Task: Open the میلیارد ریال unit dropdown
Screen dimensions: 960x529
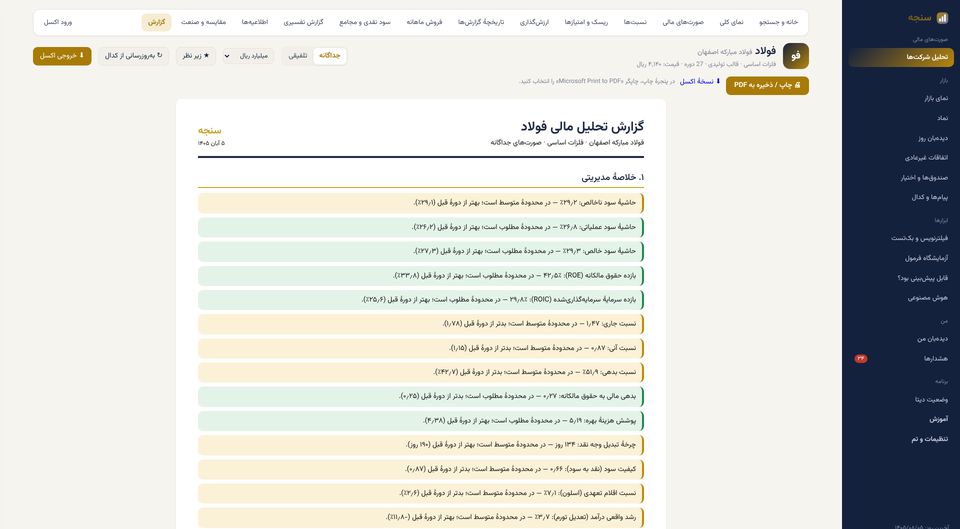Action: pyautogui.click(x=248, y=56)
